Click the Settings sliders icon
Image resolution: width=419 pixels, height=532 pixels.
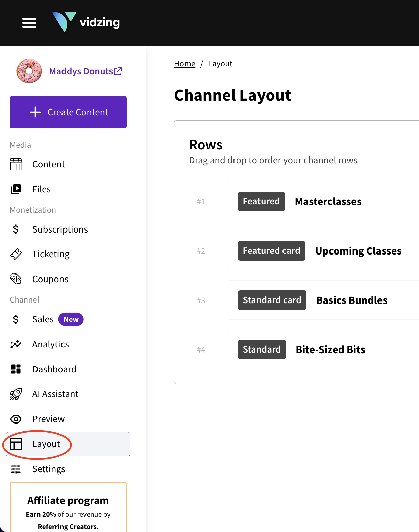click(16, 469)
